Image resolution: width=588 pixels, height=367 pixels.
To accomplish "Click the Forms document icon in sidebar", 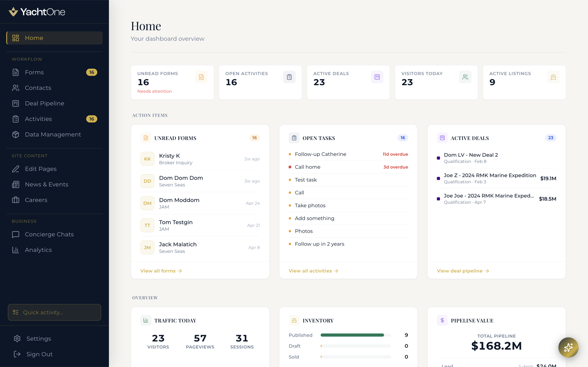I will (16, 72).
